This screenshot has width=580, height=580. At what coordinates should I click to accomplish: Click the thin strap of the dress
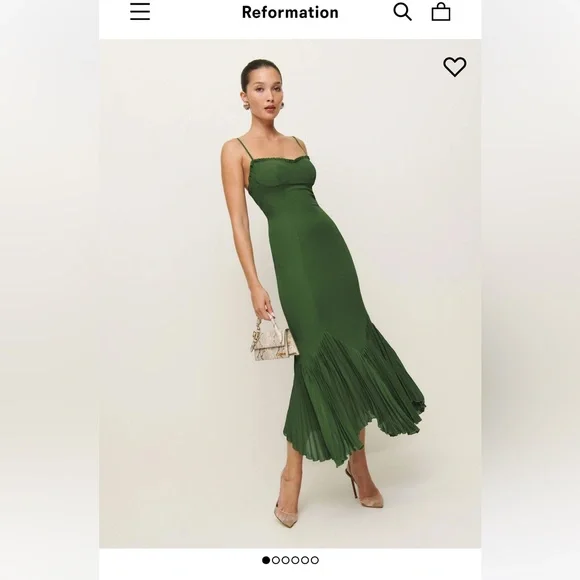click(245, 149)
